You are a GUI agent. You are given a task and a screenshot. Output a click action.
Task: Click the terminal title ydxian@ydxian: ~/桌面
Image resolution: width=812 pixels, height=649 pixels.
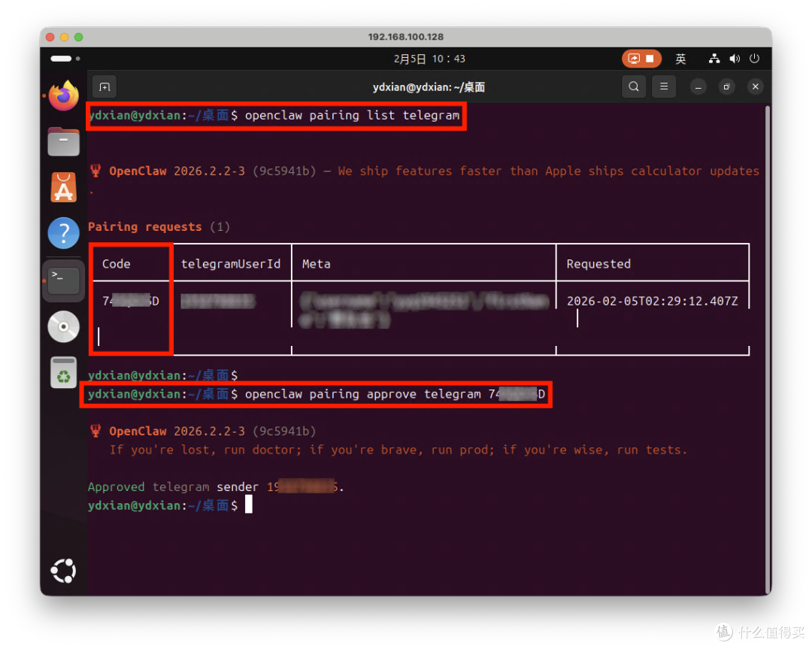[x=429, y=87]
